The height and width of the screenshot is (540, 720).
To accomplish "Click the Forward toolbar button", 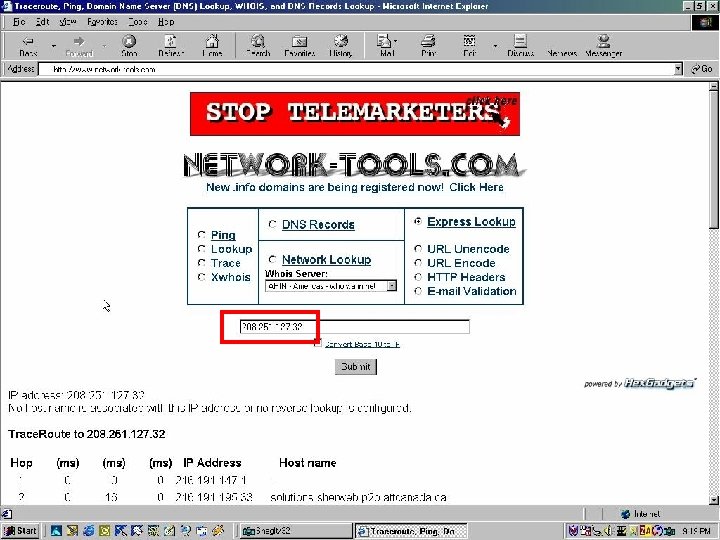I will pos(79,46).
